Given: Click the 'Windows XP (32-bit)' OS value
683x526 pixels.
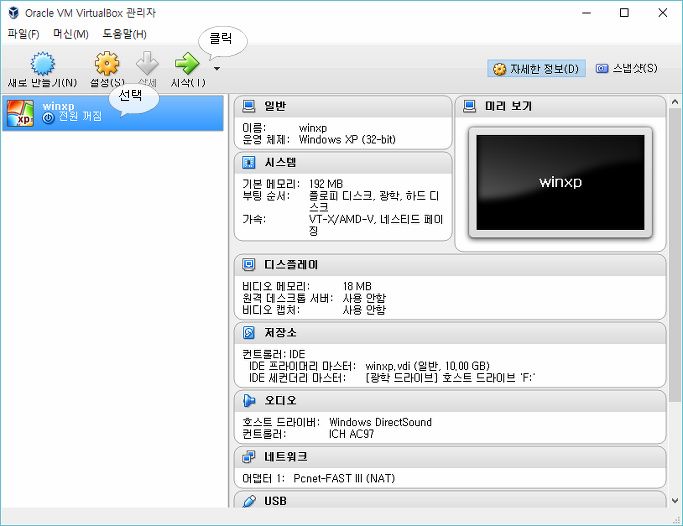Looking at the screenshot, I should [347, 140].
